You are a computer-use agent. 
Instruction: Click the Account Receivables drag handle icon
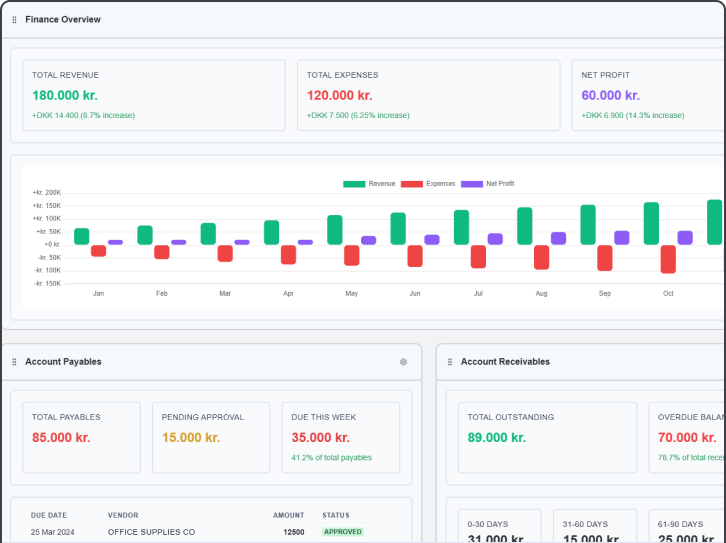(x=450, y=362)
